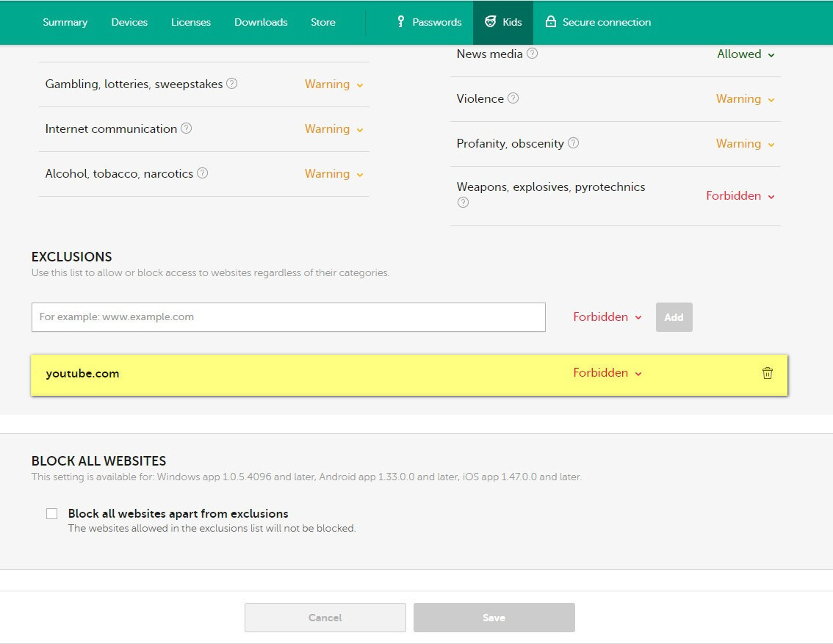The width and height of the screenshot is (833, 644).
Task: Expand the News media Allowed dropdown
Action: click(746, 54)
